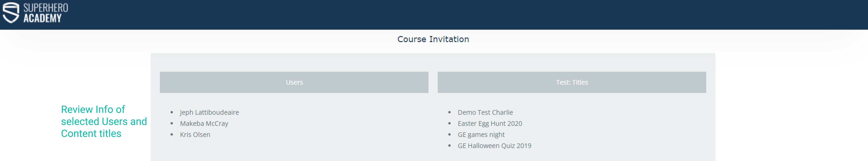Open the GE Halloween Quiz 2019 title
Image resolution: width=868 pixels, height=161 pixels.
tap(494, 146)
